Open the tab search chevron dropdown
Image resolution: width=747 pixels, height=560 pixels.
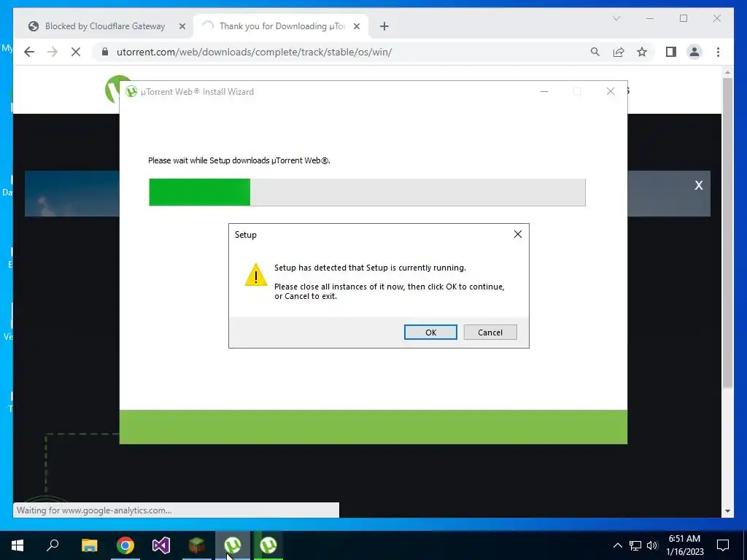(x=616, y=18)
